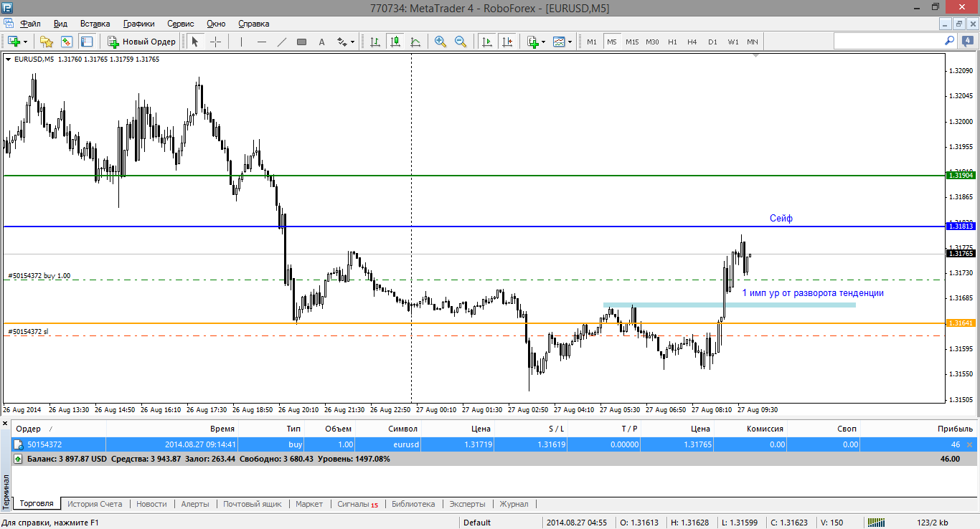Click the Default profile in status bar
The height and width of the screenshot is (529, 980).
tap(477, 523)
